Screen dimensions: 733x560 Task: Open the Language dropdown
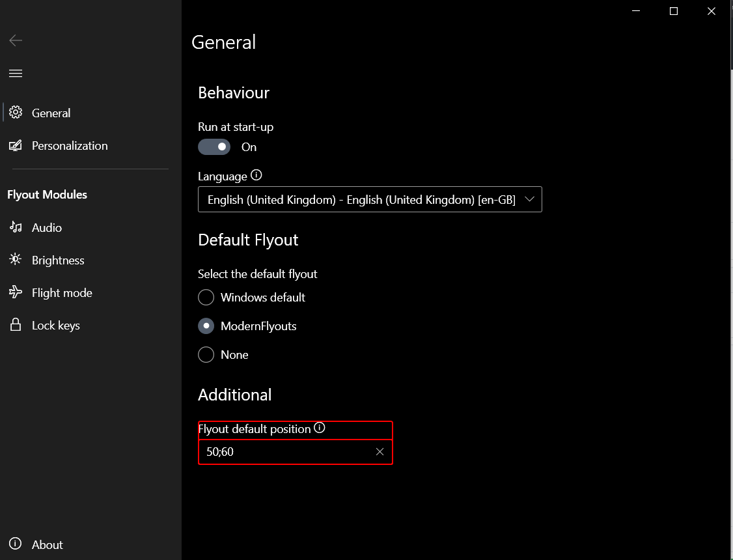[370, 199]
